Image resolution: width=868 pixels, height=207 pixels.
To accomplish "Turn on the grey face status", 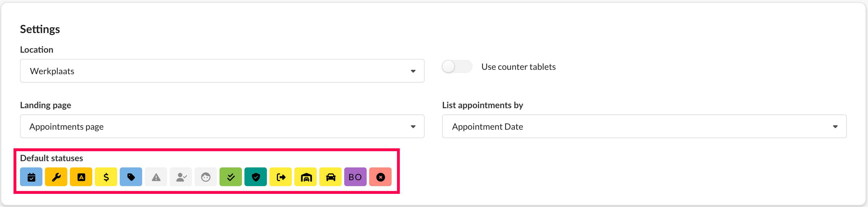I will (x=206, y=177).
